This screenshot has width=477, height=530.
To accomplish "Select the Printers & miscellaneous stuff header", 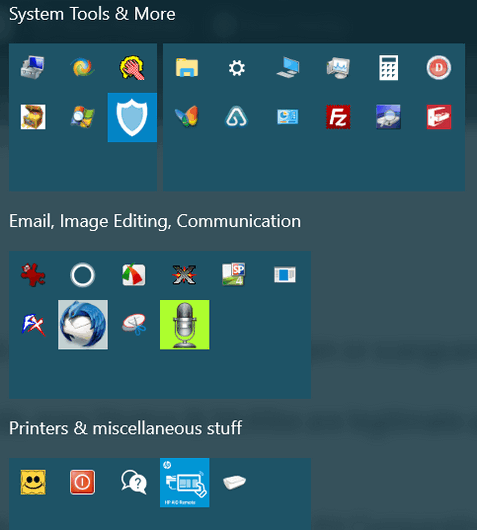I will click(125, 428).
